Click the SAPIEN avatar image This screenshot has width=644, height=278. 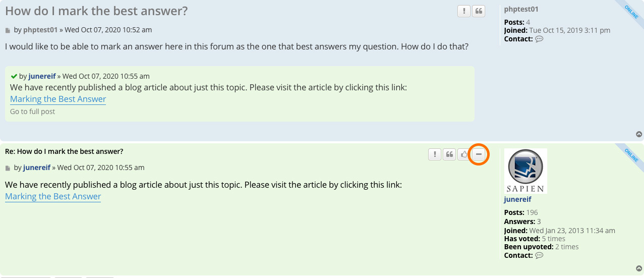[x=525, y=171]
